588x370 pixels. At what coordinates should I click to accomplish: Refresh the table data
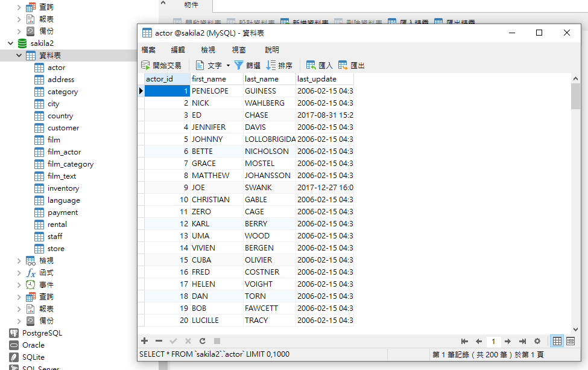click(x=203, y=341)
